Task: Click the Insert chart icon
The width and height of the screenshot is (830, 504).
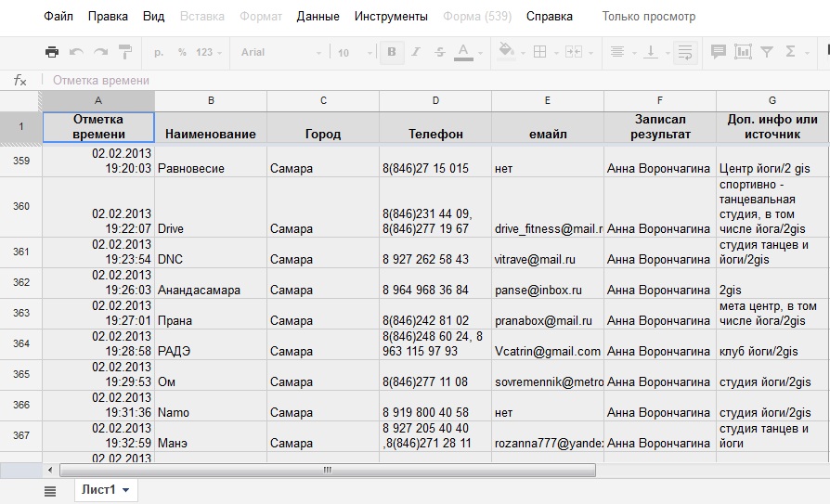Action: click(743, 51)
